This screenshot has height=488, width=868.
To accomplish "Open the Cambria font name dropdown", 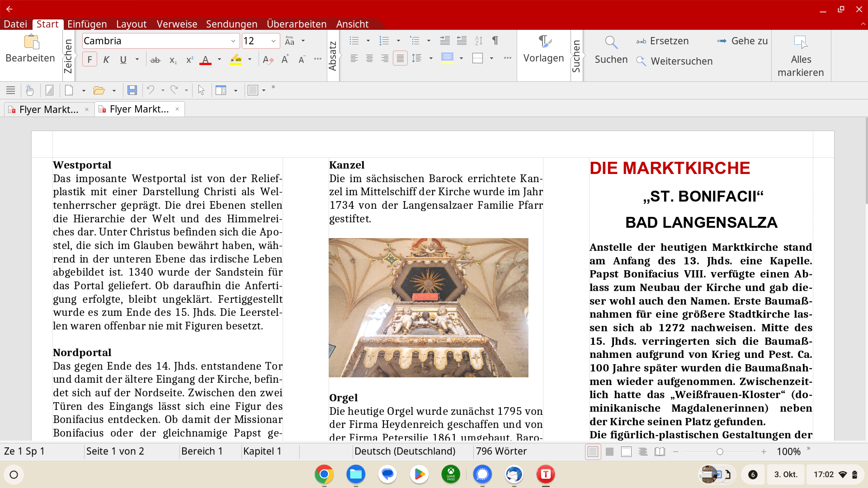I will tap(233, 41).
